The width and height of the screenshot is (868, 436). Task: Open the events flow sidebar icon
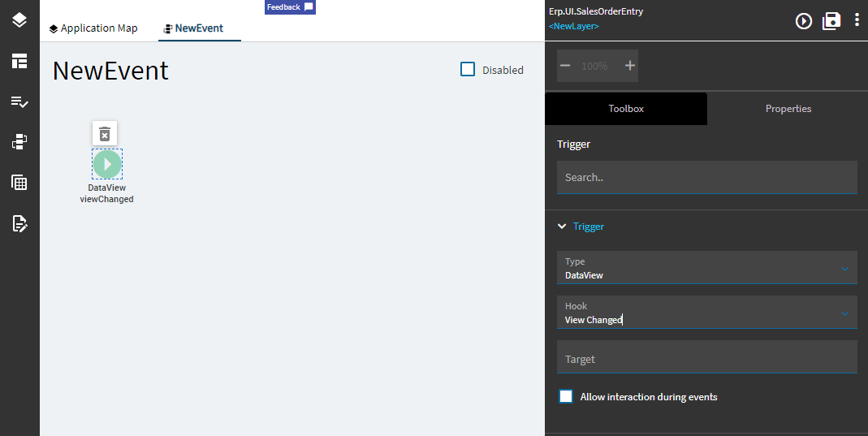(19, 142)
